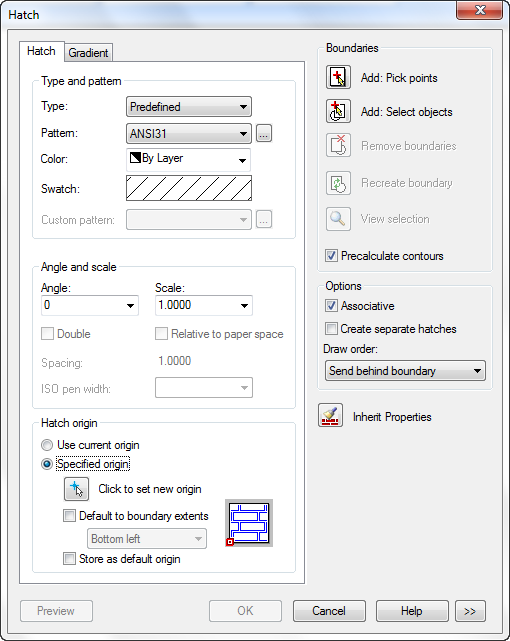
Task: Close the Hatch dialog window
Action: pyautogui.click(x=479, y=10)
